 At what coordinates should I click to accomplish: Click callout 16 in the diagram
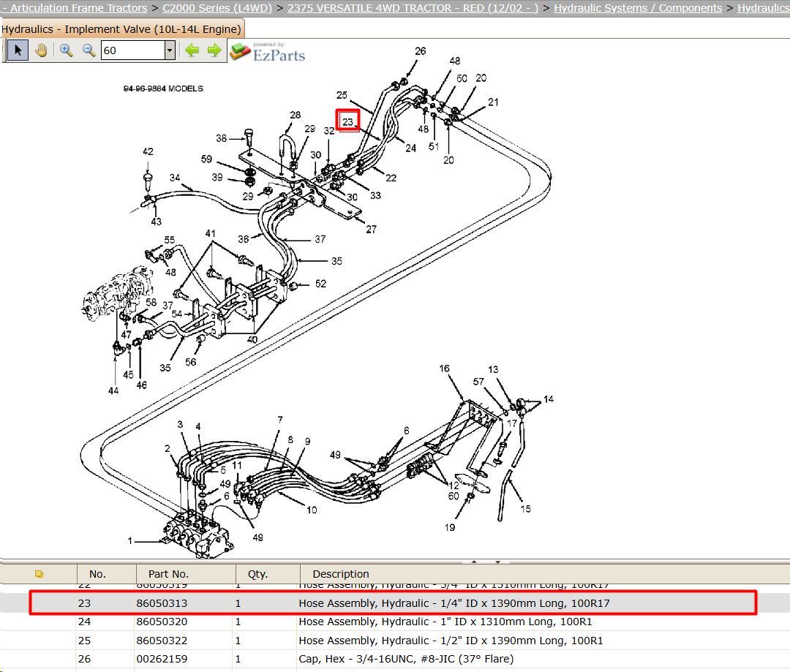pyautogui.click(x=444, y=369)
